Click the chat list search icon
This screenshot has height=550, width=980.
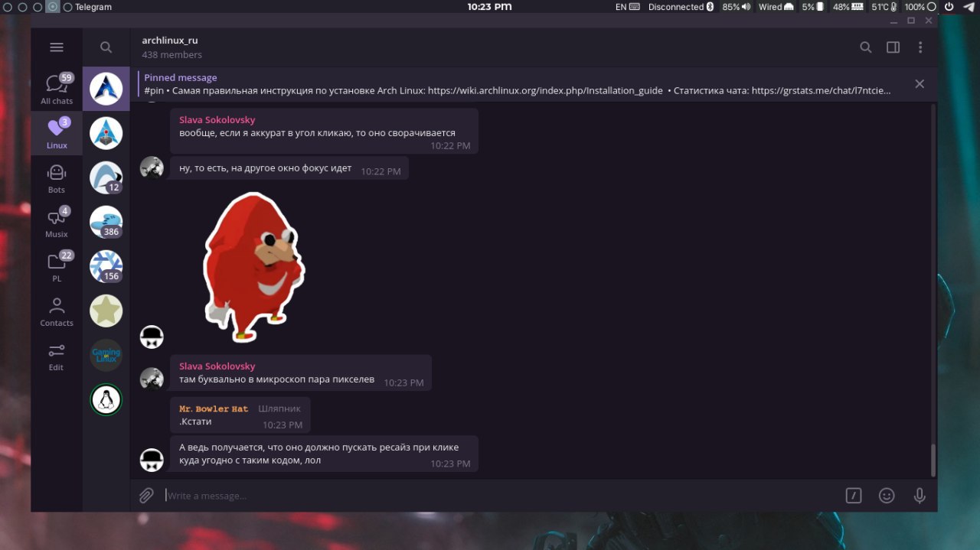coord(106,47)
